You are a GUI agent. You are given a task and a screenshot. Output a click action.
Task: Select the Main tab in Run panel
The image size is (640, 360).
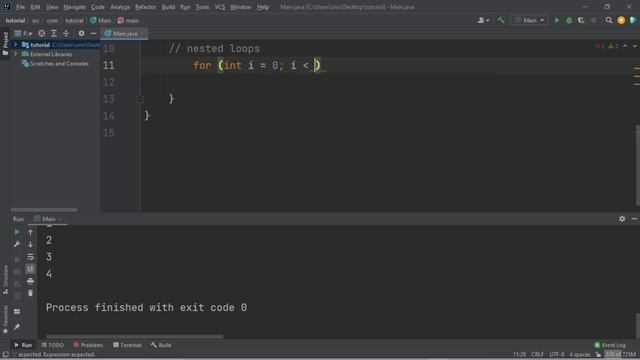pyautogui.click(x=49, y=219)
